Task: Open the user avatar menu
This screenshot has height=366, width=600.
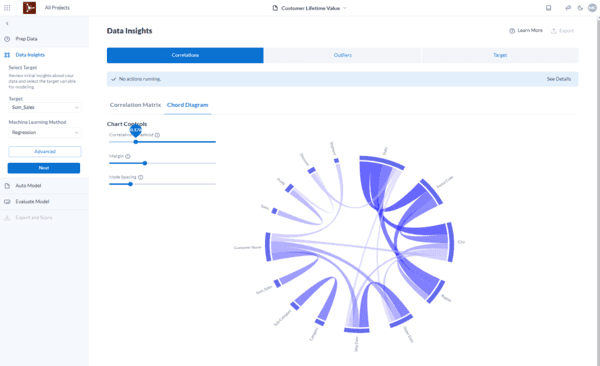Action: 592,8
